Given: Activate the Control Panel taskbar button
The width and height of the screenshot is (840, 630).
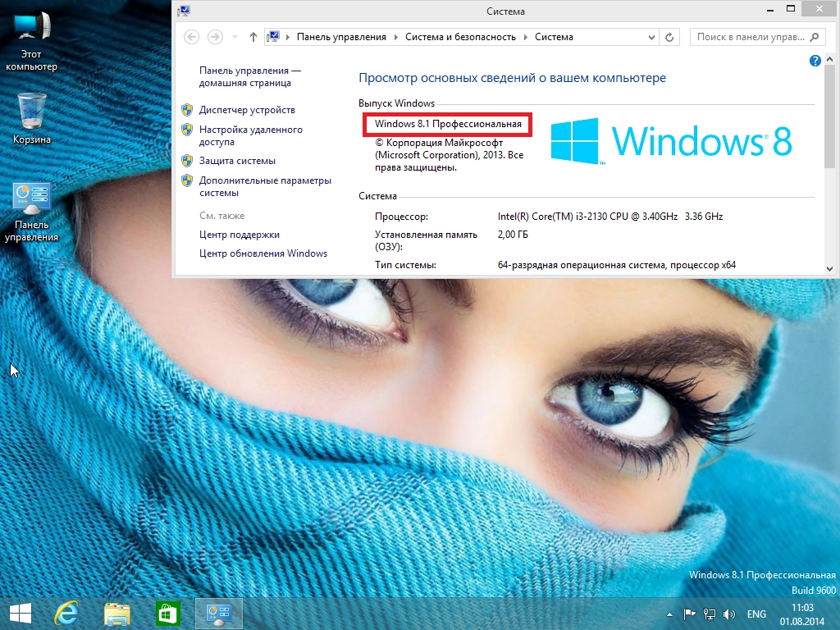Looking at the screenshot, I should 218,614.
